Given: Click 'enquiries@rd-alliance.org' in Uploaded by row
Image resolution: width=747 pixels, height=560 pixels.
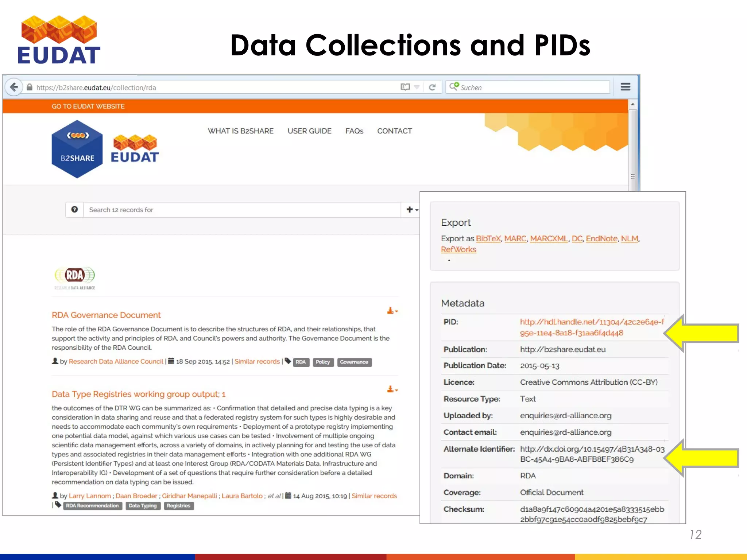Looking at the screenshot, I should coord(566,416).
